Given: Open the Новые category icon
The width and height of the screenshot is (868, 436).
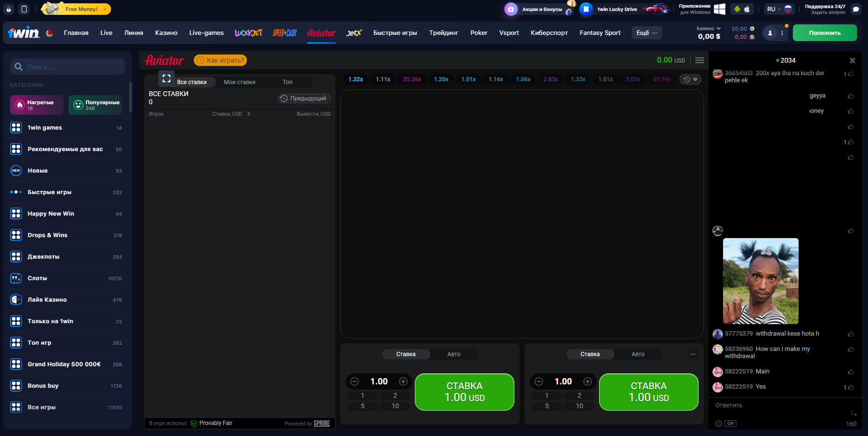Looking at the screenshot, I should [16, 171].
